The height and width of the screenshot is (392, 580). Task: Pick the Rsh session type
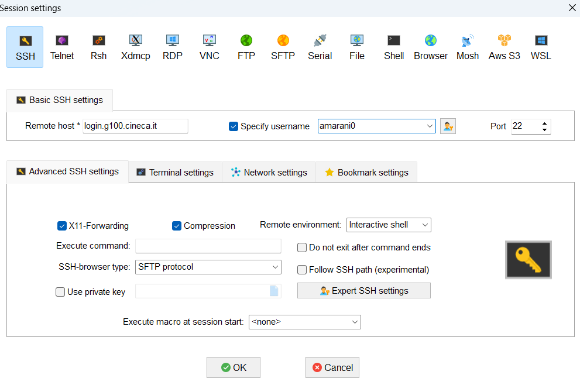(99, 47)
